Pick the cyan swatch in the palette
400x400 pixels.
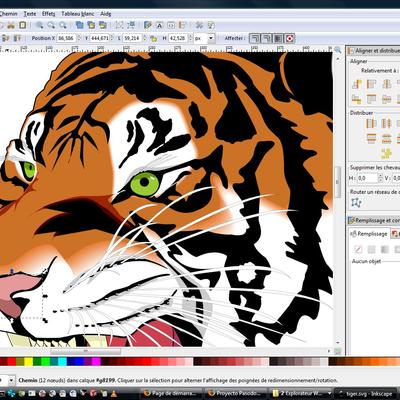coord(63,362)
